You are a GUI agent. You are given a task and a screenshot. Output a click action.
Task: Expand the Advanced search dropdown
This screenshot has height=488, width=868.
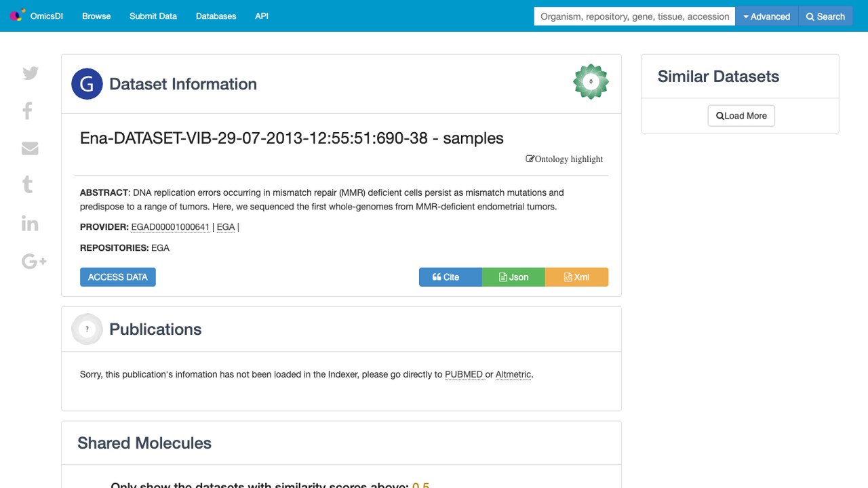(767, 16)
